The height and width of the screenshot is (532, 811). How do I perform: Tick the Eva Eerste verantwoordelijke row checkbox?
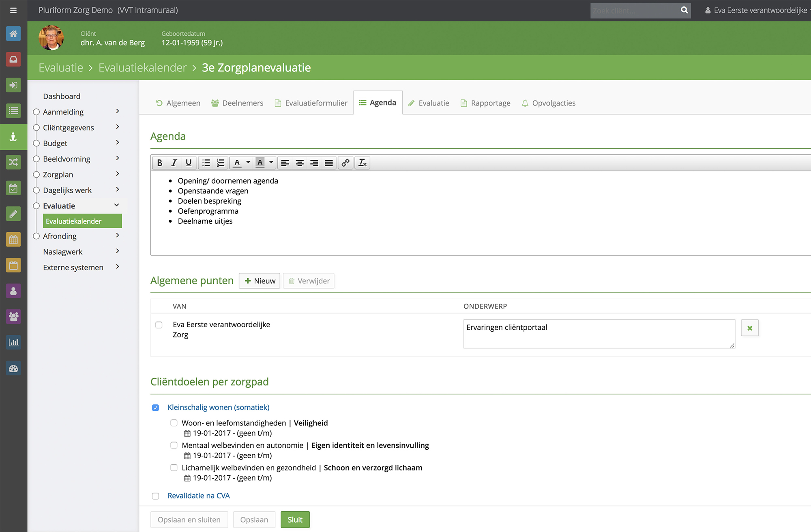tap(159, 325)
